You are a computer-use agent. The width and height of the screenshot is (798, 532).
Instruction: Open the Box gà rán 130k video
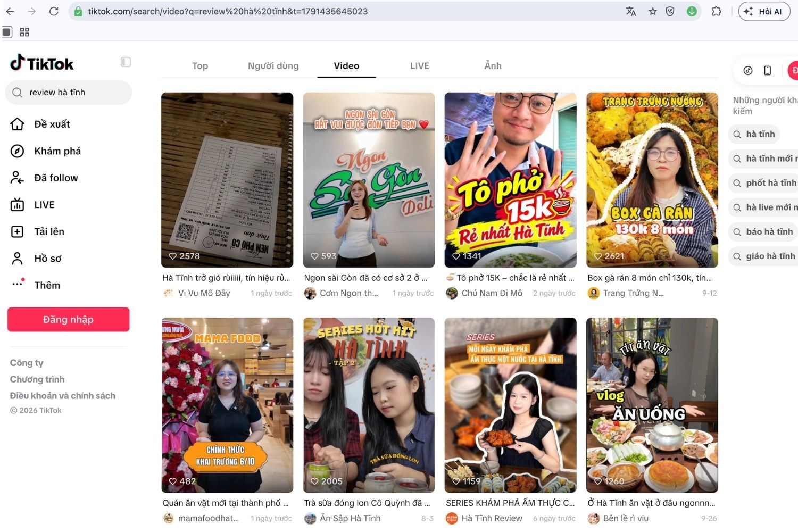(652, 180)
